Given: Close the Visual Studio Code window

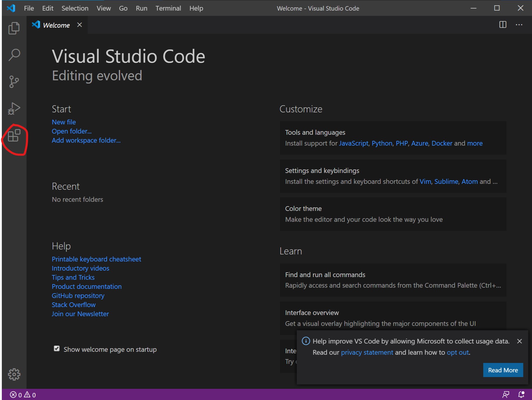Looking at the screenshot, I should [x=521, y=8].
